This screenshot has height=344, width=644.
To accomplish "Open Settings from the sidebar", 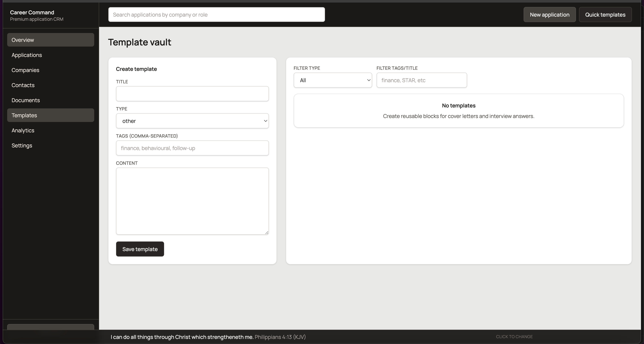I will (x=22, y=145).
